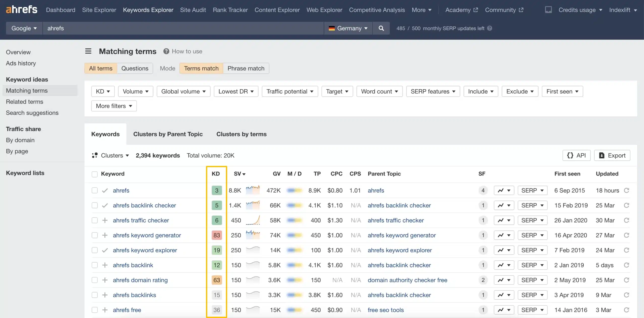Check the ahrefs keyword generator row
644x318 pixels.
[x=95, y=235]
